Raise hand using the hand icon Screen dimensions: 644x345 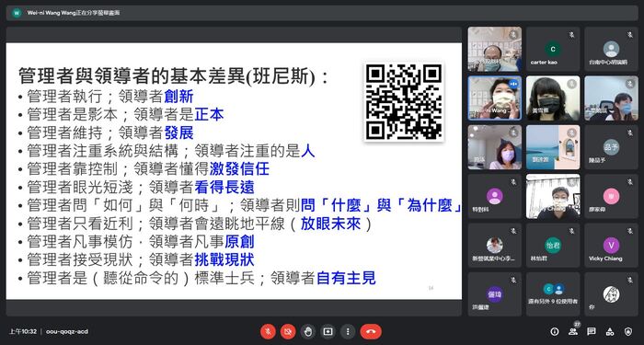pyautogui.click(x=308, y=331)
